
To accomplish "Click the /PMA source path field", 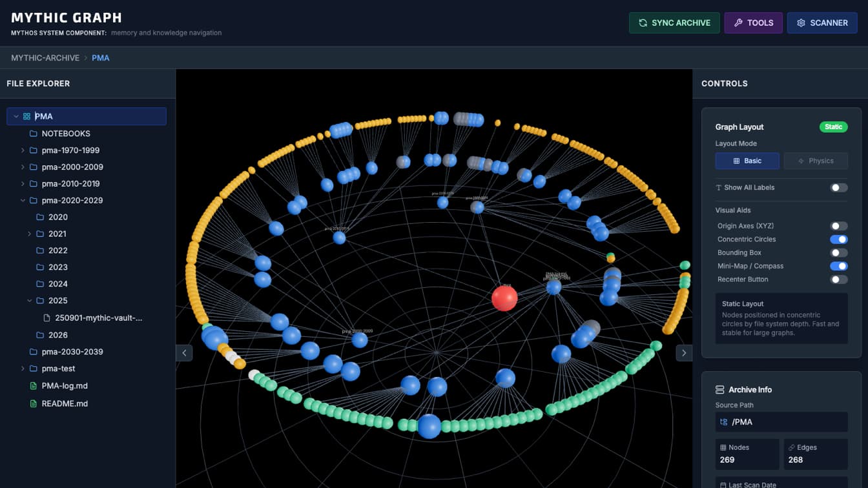I will 781,422.
